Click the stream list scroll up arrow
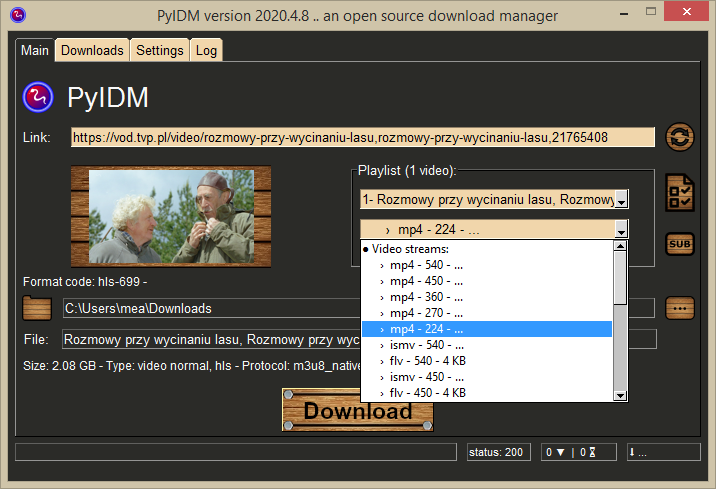The image size is (716, 489). click(x=620, y=246)
